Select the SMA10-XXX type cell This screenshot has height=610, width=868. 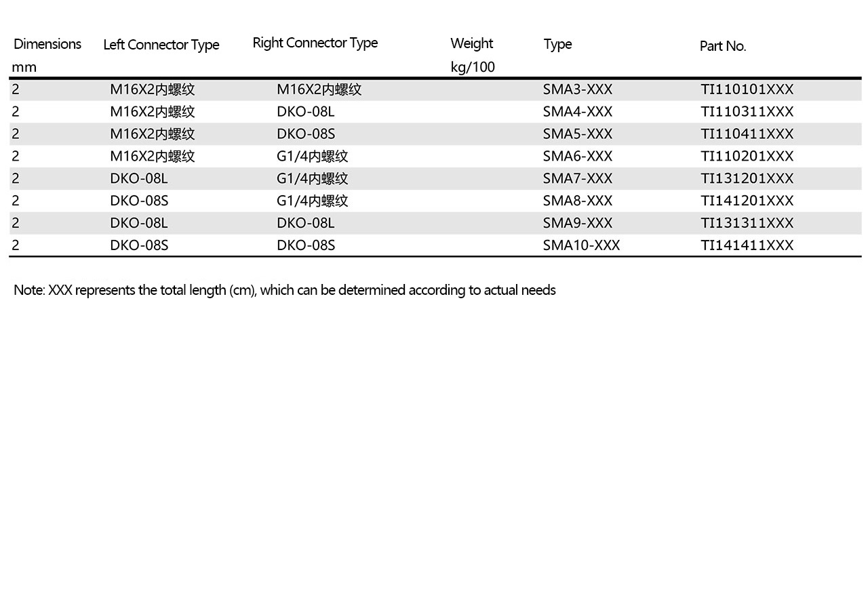click(581, 245)
